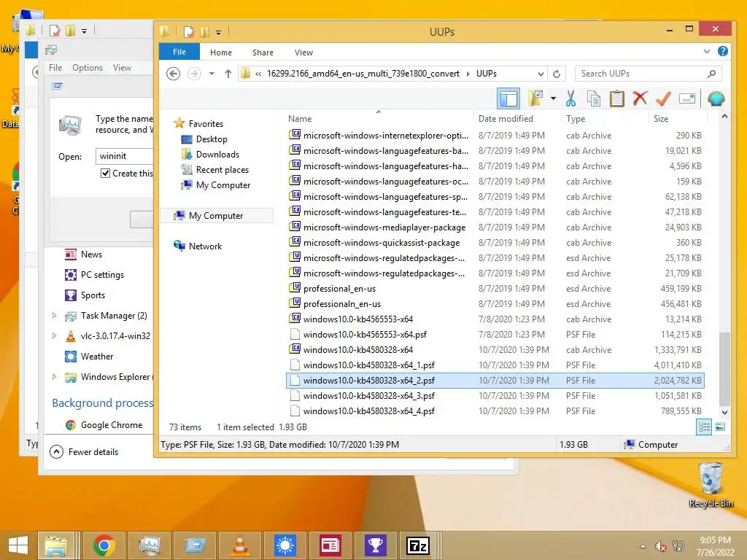
Task: Select professional_en-us esd file
Action: click(495, 289)
